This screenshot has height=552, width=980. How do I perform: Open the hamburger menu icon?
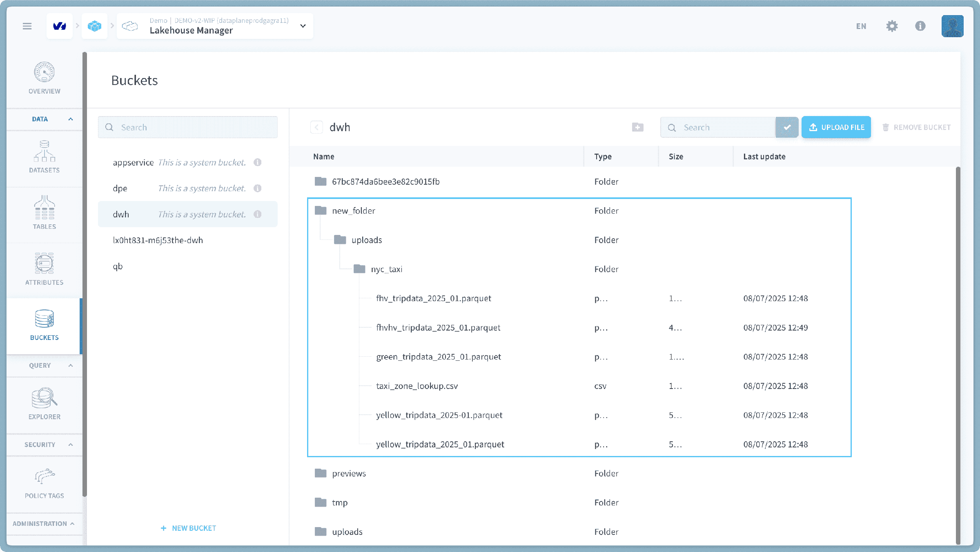pos(27,26)
